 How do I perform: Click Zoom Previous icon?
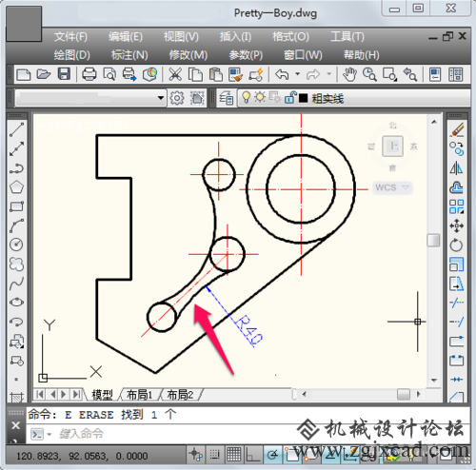click(409, 75)
